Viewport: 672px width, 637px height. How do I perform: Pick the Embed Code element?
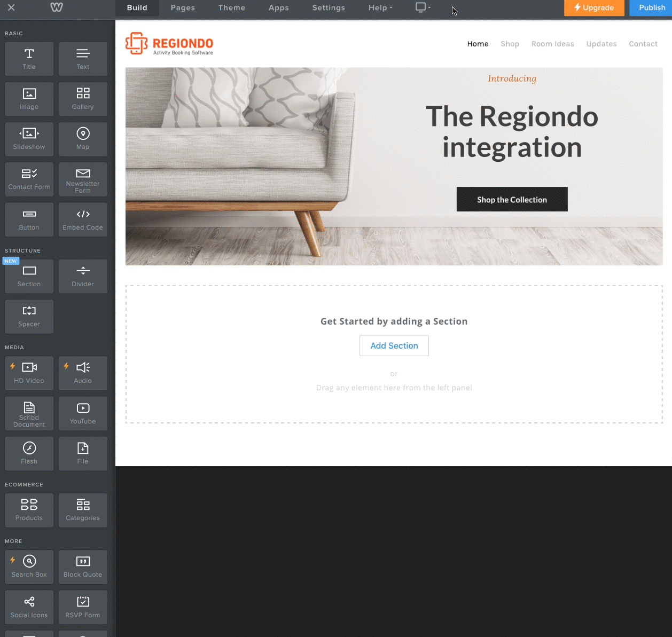coord(83,219)
